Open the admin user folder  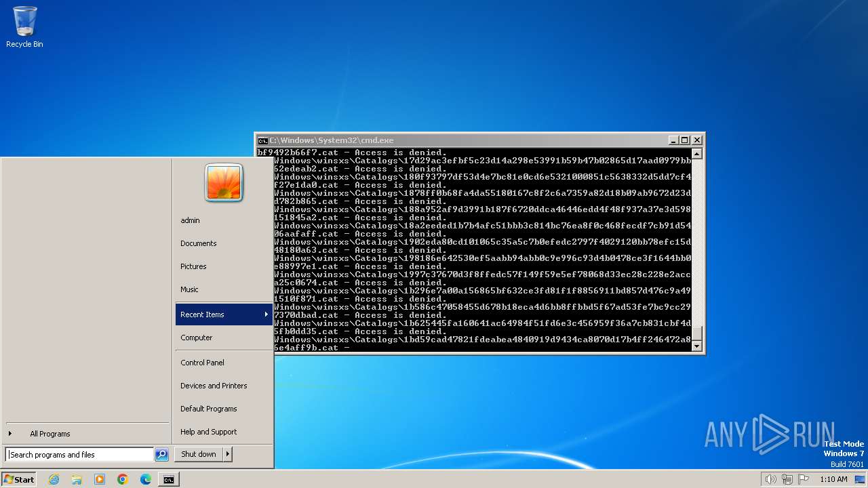coord(223,220)
